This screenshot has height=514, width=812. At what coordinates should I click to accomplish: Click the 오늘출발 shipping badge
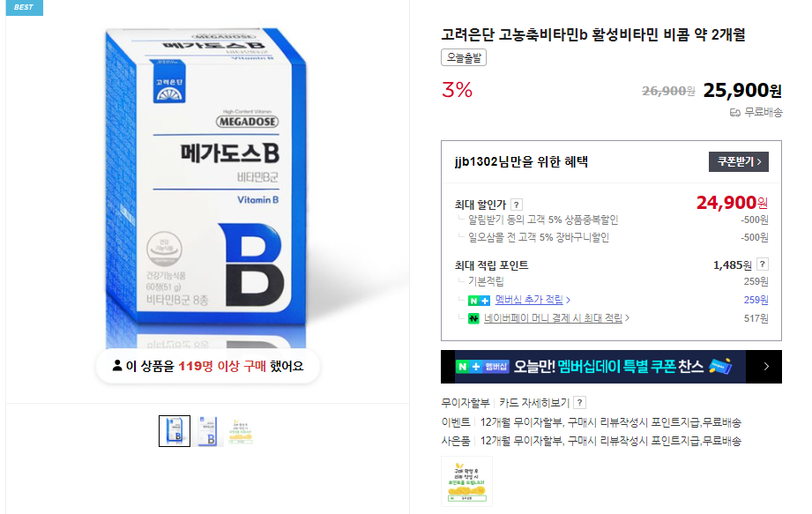tap(463, 58)
